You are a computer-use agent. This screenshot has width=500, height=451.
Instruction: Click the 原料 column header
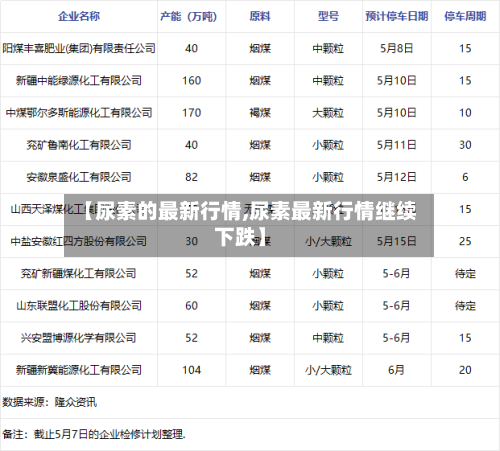tap(260, 16)
